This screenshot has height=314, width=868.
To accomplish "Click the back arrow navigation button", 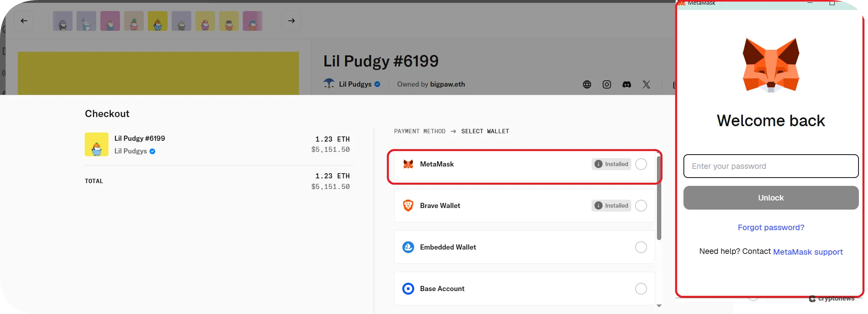I will (x=24, y=21).
